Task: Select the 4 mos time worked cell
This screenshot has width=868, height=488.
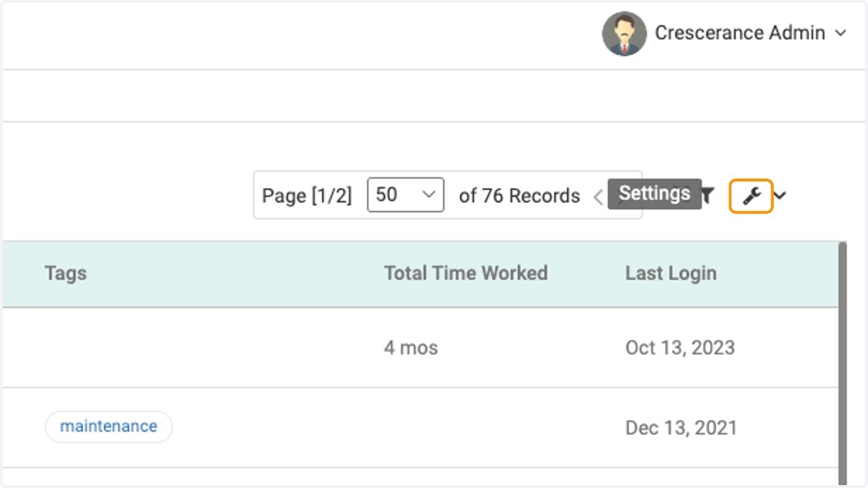Action: [411, 348]
